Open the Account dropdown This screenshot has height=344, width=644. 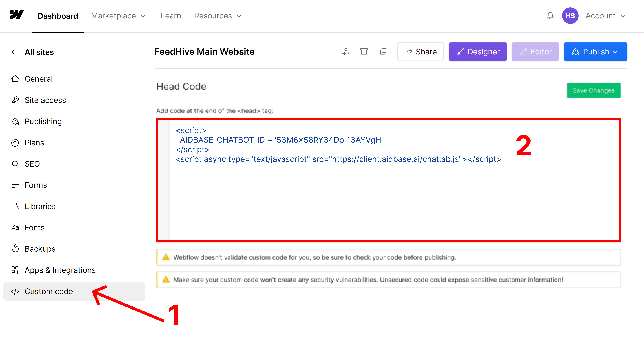click(605, 16)
